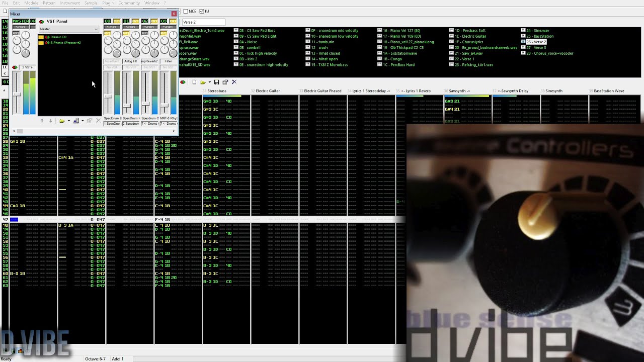Click VST plugin icon in instrument toolbar
The height and width of the screenshot is (362, 644).
pyautogui.click(x=183, y=82)
